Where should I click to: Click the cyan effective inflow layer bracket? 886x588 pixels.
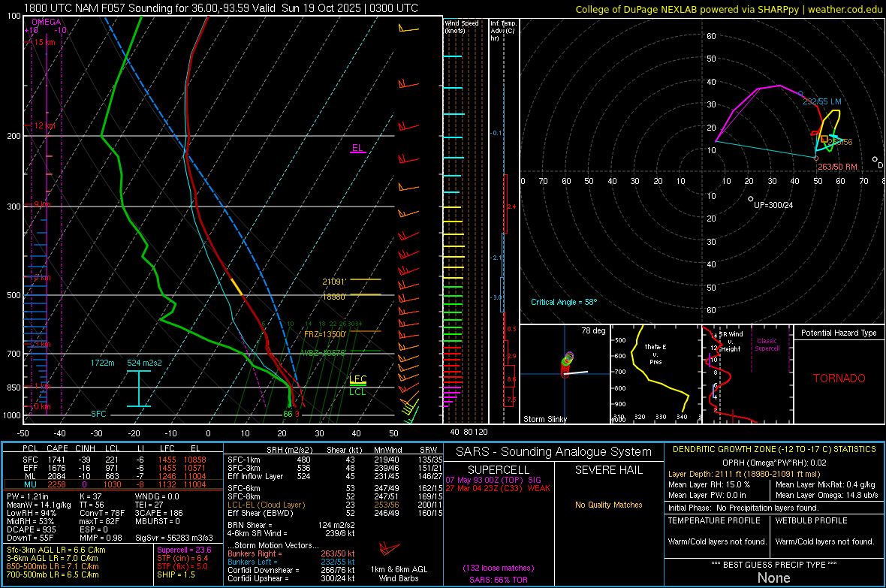[139, 388]
